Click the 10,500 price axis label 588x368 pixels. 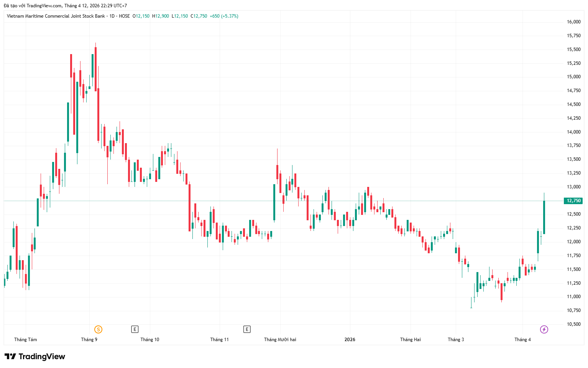coord(574,324)
